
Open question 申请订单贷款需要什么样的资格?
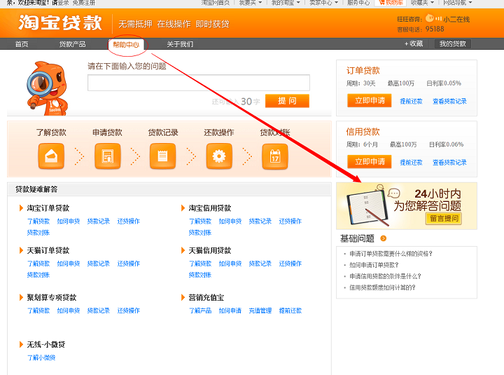click(x=391, y=254)
